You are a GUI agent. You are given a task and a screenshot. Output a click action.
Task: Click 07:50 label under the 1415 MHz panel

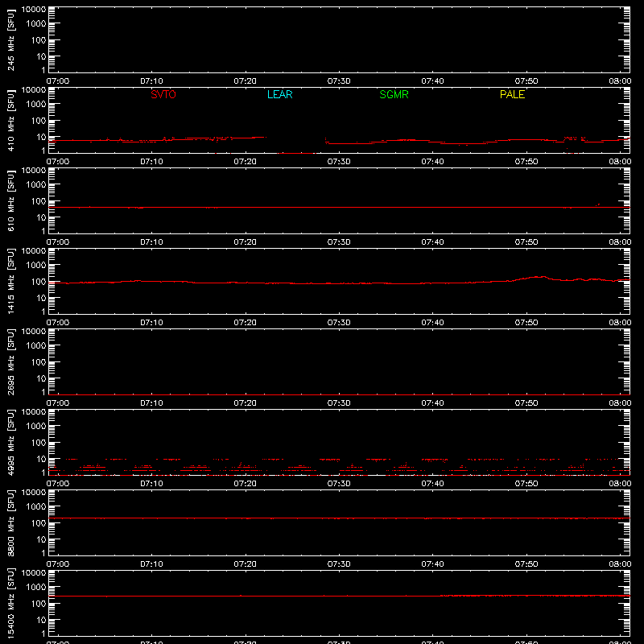[x=526, y=323]
